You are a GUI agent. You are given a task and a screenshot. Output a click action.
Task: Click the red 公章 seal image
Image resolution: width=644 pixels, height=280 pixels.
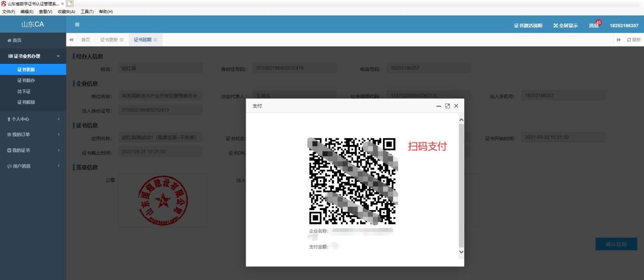coord(163,200)
